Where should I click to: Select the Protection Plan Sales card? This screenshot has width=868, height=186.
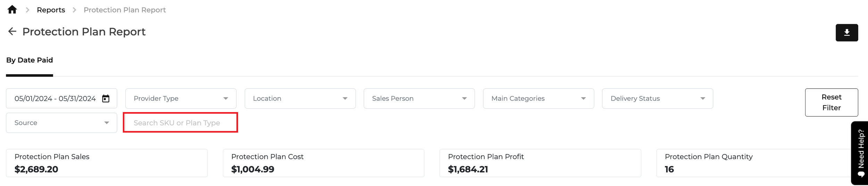click(x=107, y=163)
